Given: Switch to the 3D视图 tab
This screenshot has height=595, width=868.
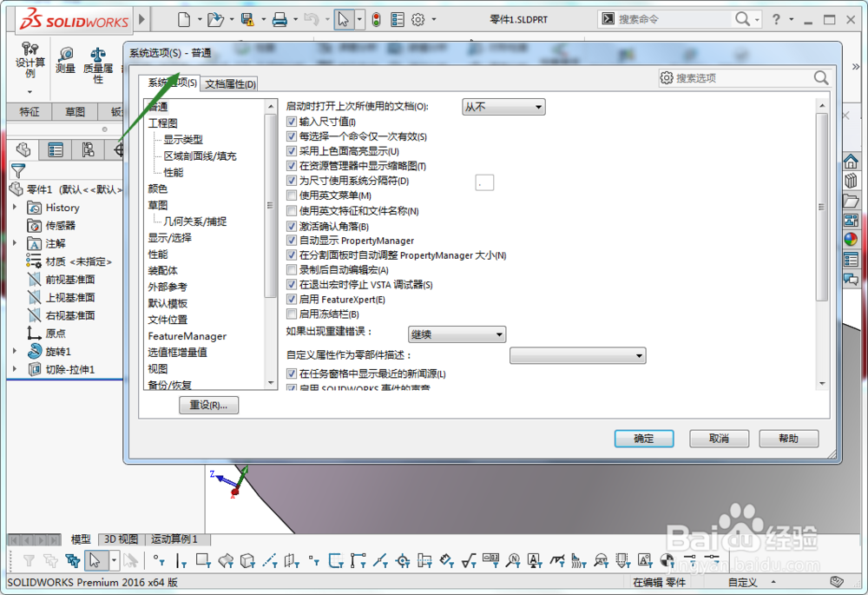Looking at the screenshot, I should 121,539.
